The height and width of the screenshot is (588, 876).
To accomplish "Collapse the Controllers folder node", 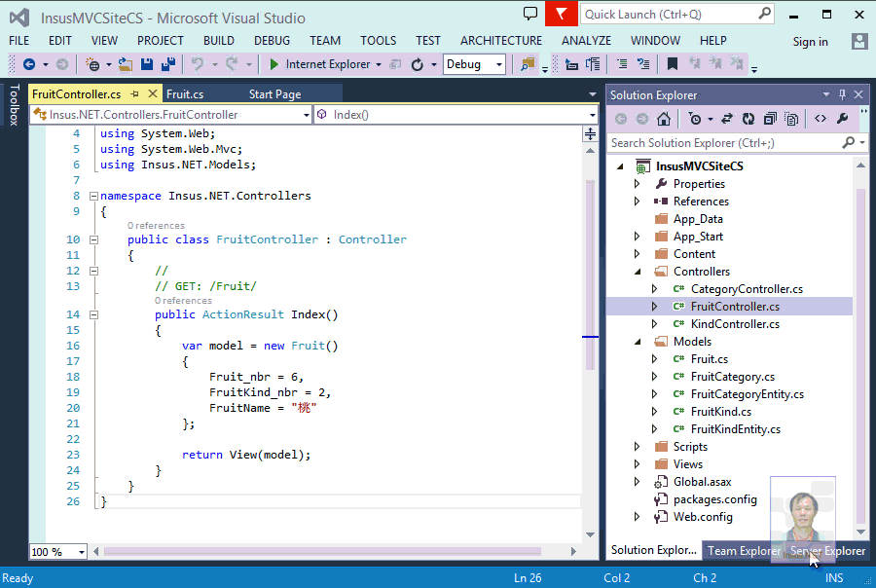I will [x=638, y=272].
